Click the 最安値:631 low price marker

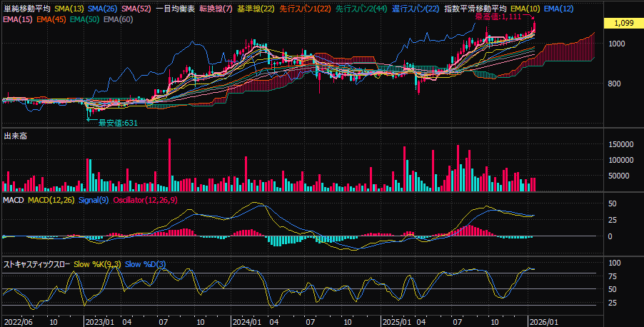click(x=118, y=123)
